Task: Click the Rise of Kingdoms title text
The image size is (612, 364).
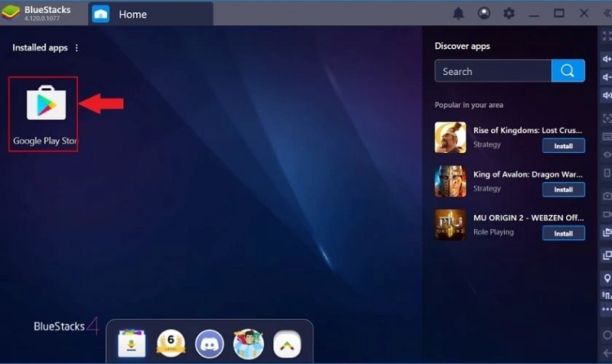Action: 528,130
